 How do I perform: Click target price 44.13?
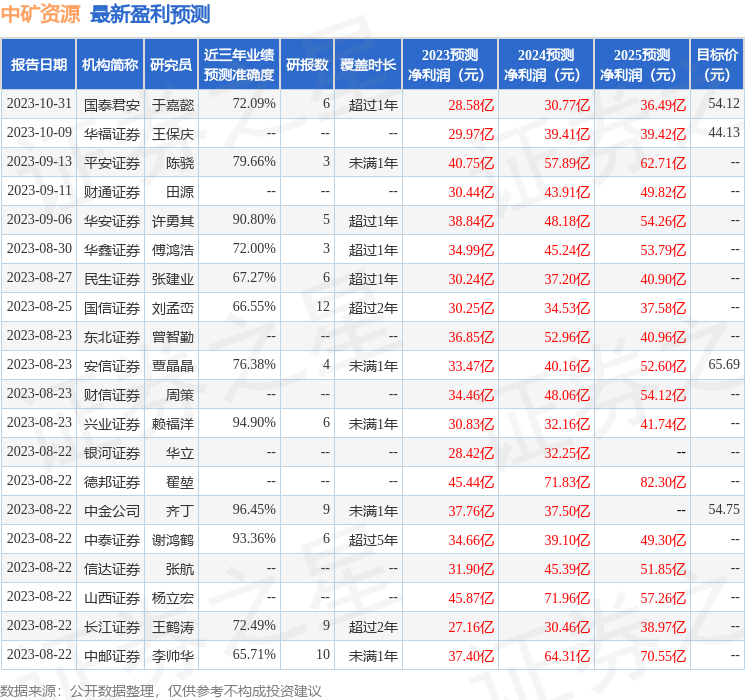724,132
